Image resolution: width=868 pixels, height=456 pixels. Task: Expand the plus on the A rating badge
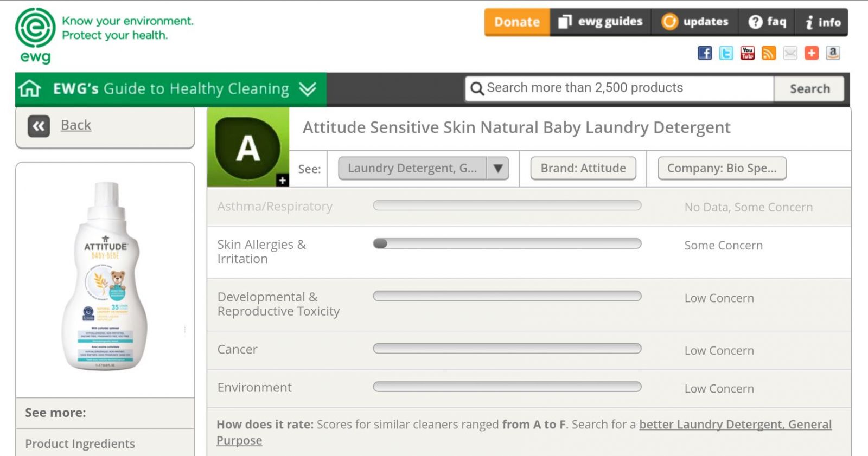tap(283, 181)
